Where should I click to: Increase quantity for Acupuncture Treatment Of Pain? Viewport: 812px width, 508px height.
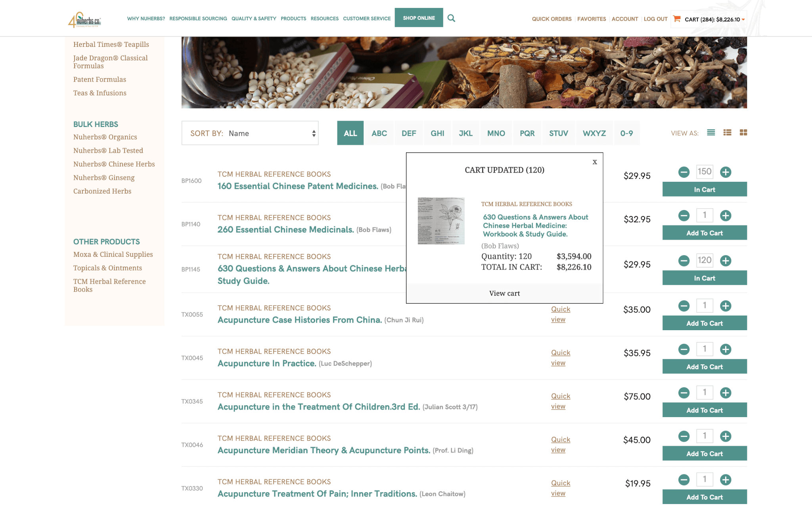[x=726, y=480]
